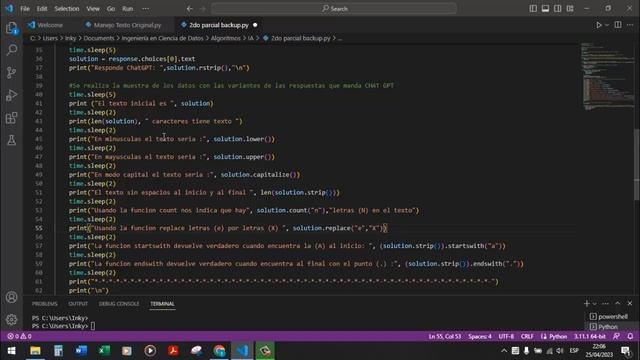Switch to the Welcome tab

(45, 25)
